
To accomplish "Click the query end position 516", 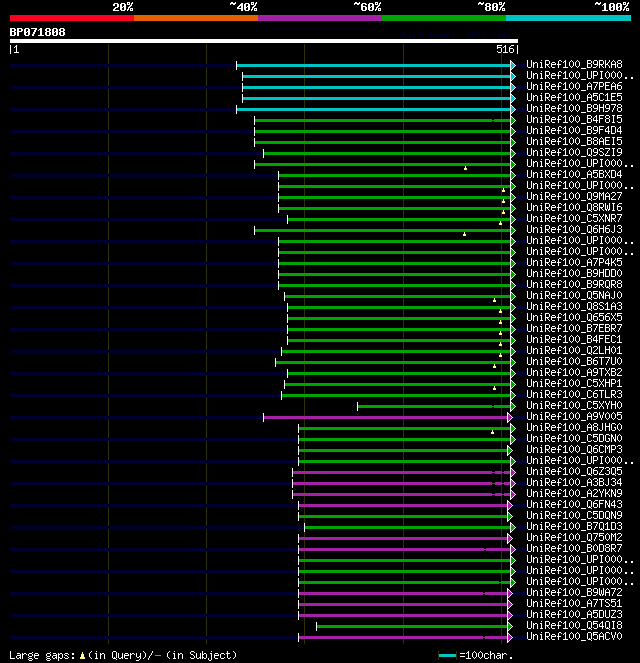I will 505,49.
